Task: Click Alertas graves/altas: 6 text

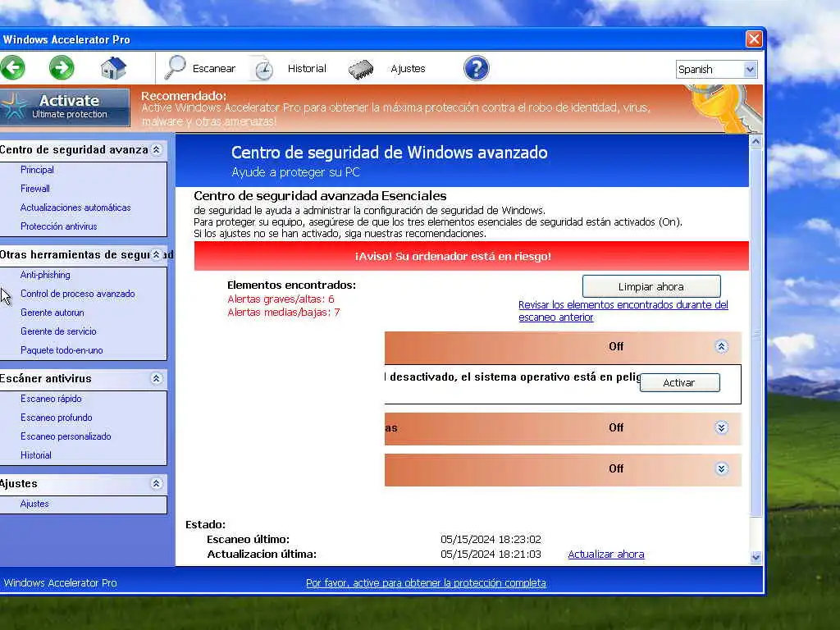Action: pyautogui.click(x=281, y=299)
